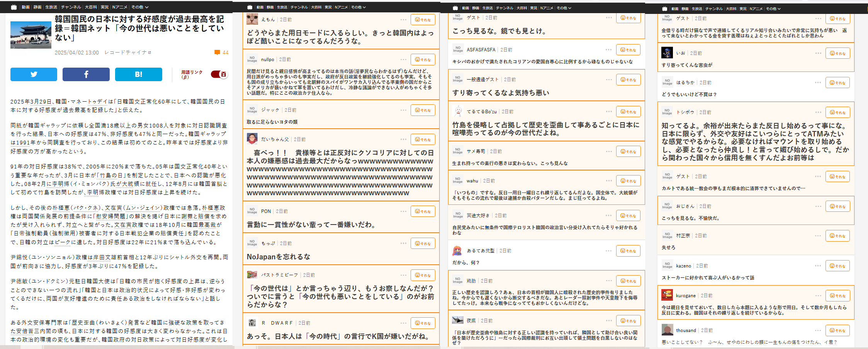Open more options on nullpo's comment
This screenshot has width=868, height=349.
(x=403, y=60)
